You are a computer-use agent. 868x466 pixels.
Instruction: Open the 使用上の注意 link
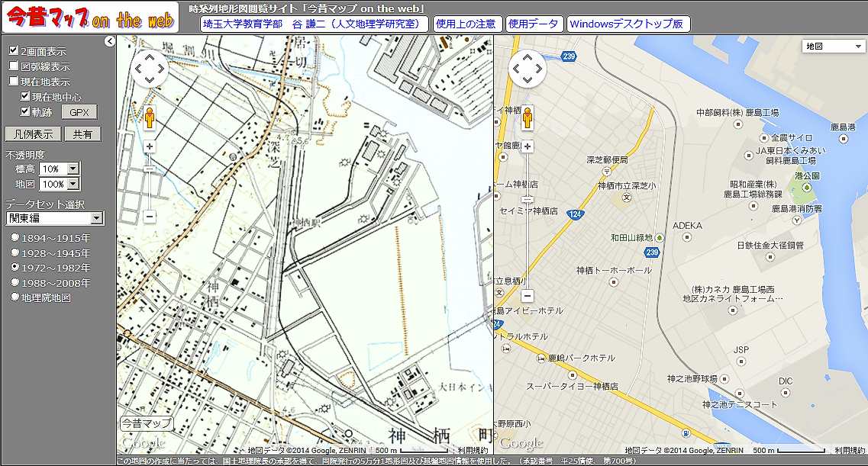(x=466, y=24)
